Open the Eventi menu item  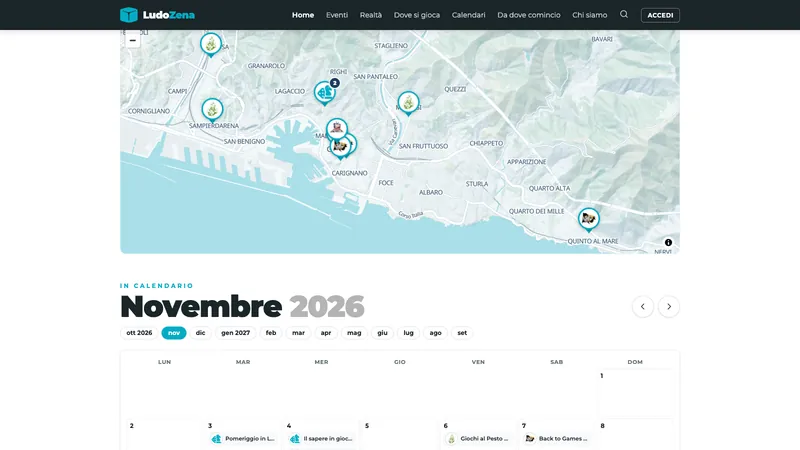point(337,15)
